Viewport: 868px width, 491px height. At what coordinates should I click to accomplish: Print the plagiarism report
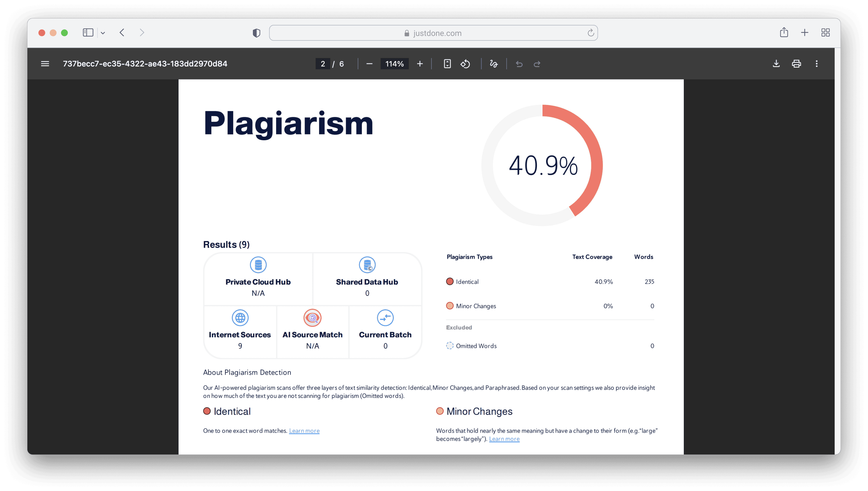click(x=796, y=64)
